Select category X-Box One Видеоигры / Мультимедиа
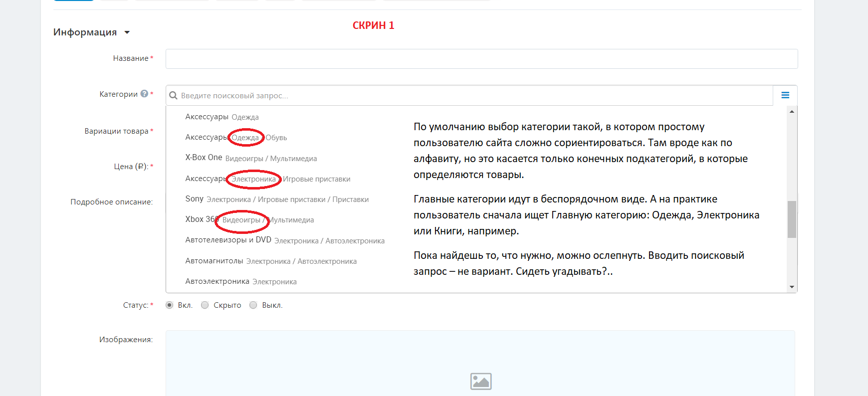Screen dimensions: 868x396 click(x=251, y=158)
